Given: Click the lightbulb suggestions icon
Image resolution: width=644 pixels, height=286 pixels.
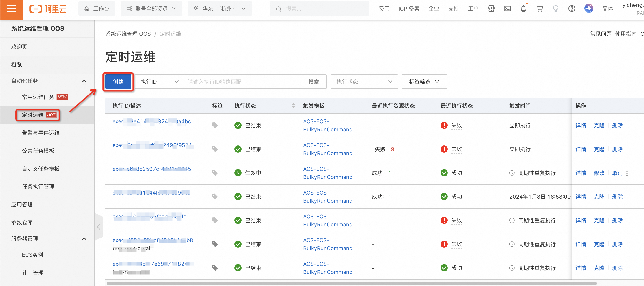Looking at the screenshot, I should tap(555, 9).
